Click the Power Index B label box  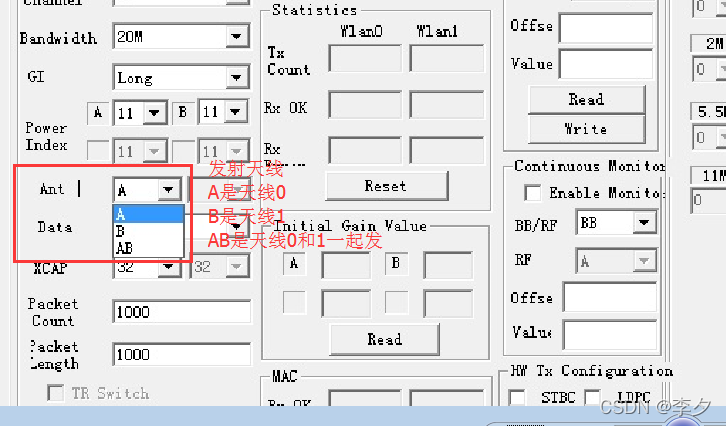point(183,112)
